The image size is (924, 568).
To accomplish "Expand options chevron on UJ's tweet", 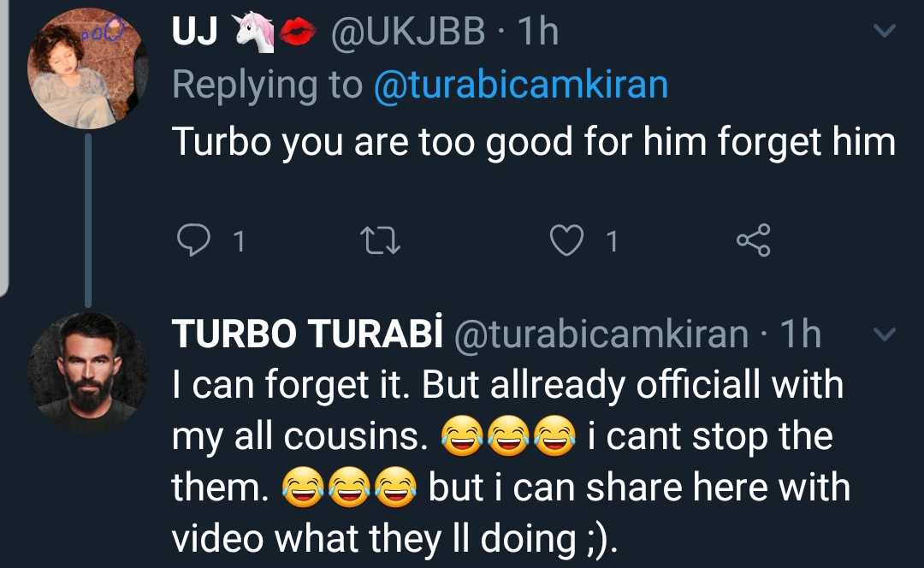I will tap(884, 30).
